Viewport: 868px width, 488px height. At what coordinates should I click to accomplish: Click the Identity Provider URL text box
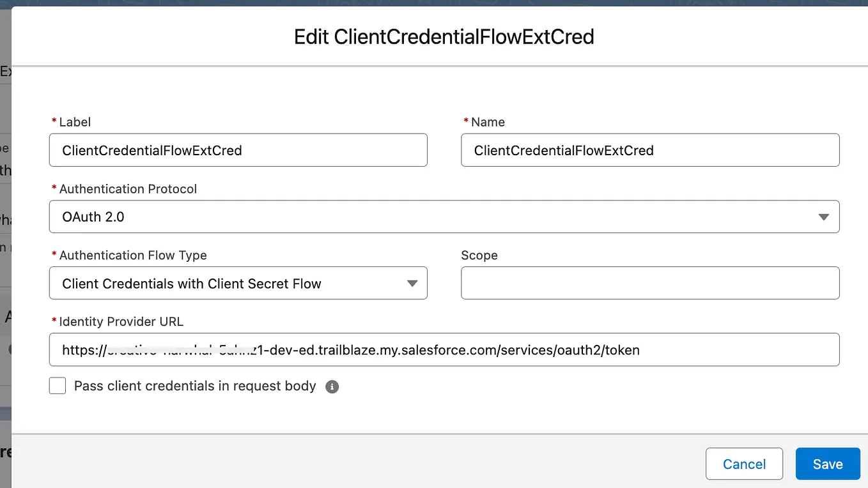[444, 349]
